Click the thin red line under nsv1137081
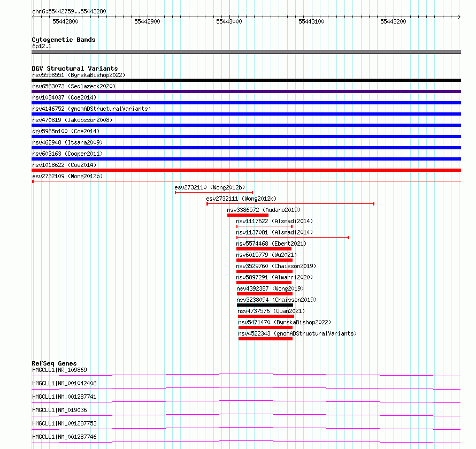Viewport: 476px width, 449px height. pos(293,238)
